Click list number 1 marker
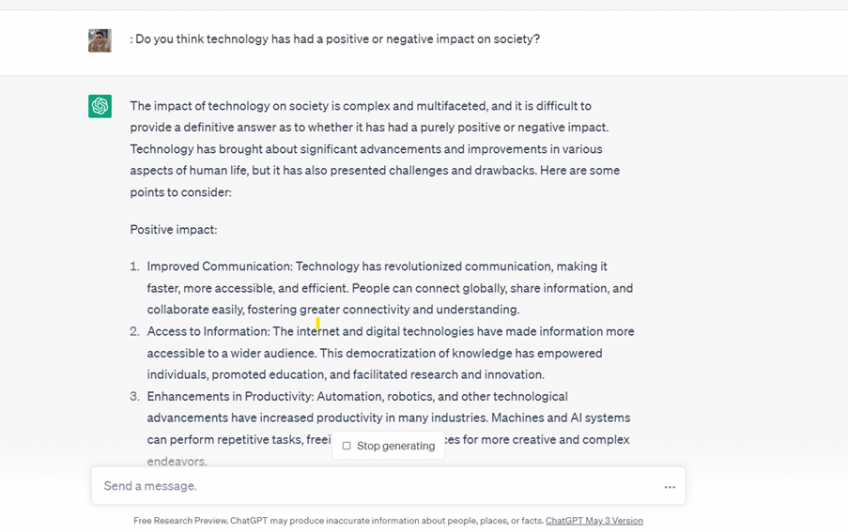The image size is (848, 532). point(134,267)
